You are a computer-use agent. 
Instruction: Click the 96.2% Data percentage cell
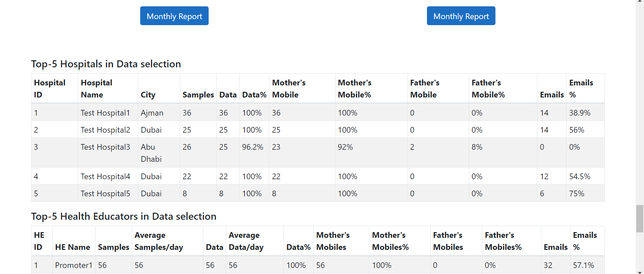(x=253, y=147)
